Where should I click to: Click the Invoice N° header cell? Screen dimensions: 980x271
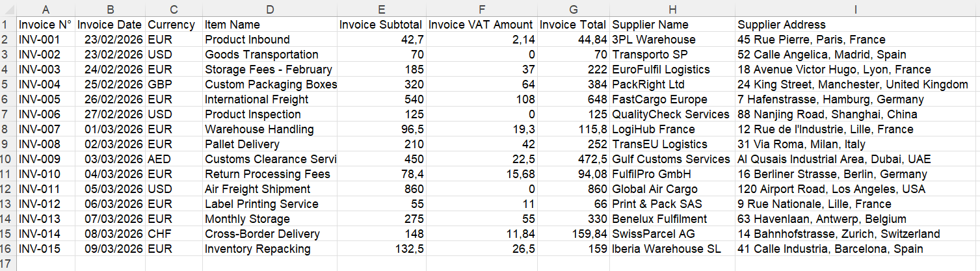(46, 25)
